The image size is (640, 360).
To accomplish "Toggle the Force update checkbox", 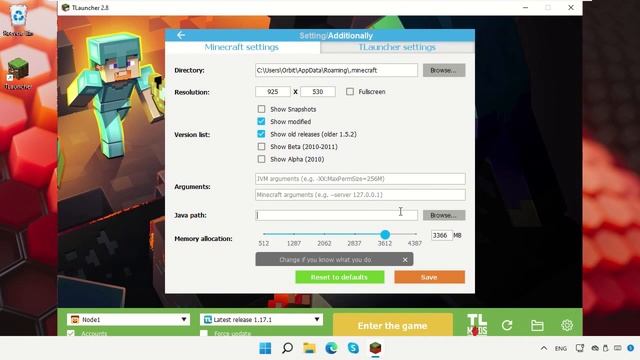I will tap(204, 333).
